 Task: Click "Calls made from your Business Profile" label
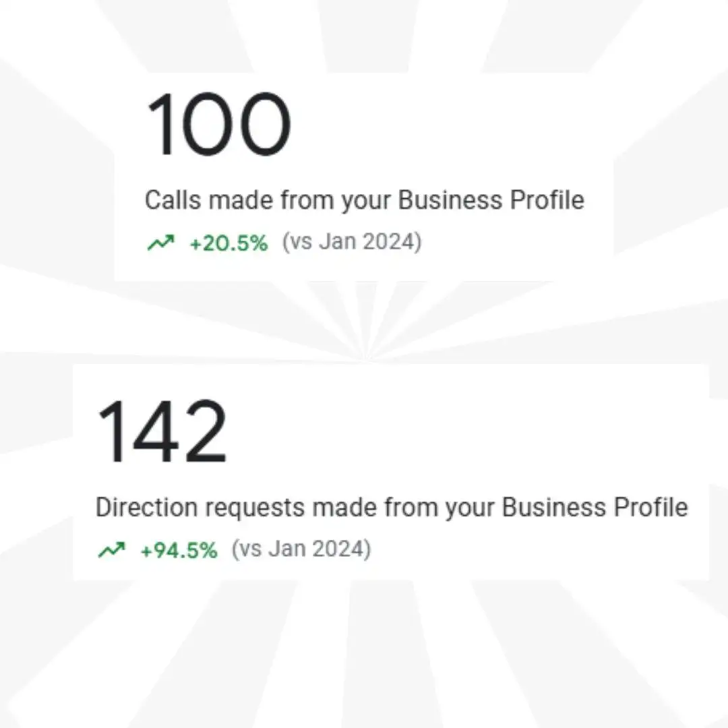pyautogui.click(x=364, y=201)
